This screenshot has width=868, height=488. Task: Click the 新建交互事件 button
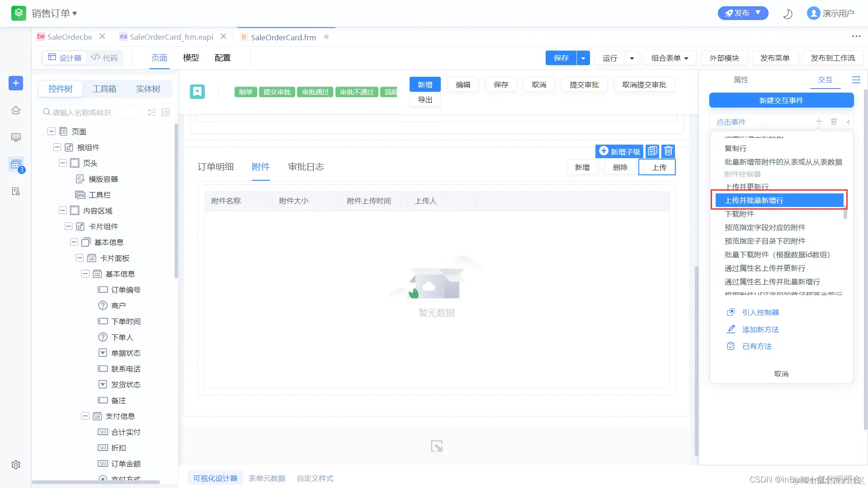(781, 100)
